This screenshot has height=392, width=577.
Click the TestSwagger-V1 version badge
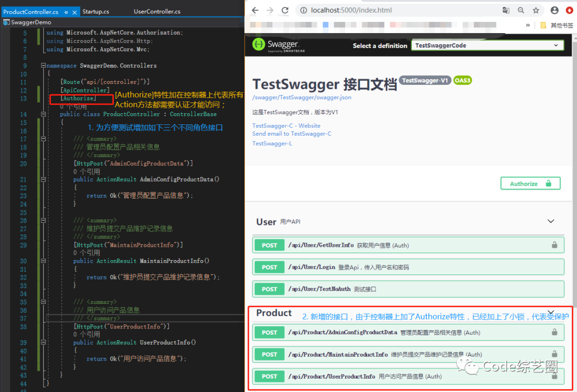click(x=425, y=80)
